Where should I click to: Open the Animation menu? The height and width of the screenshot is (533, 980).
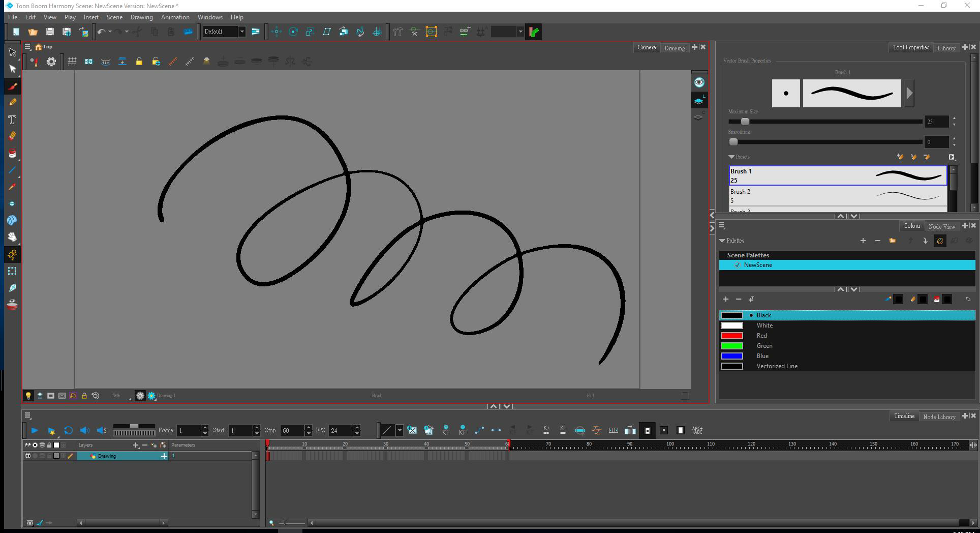click(x=175, y=17)
